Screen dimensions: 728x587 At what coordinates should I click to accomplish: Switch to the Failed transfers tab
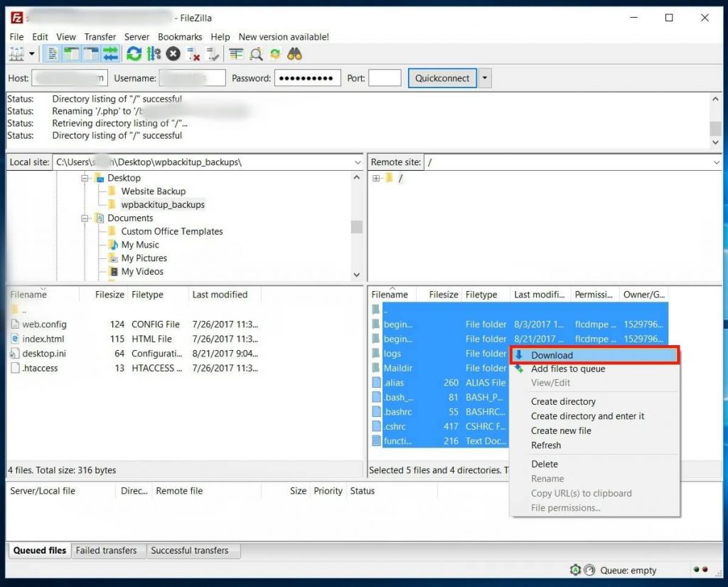tap(107, 550)
